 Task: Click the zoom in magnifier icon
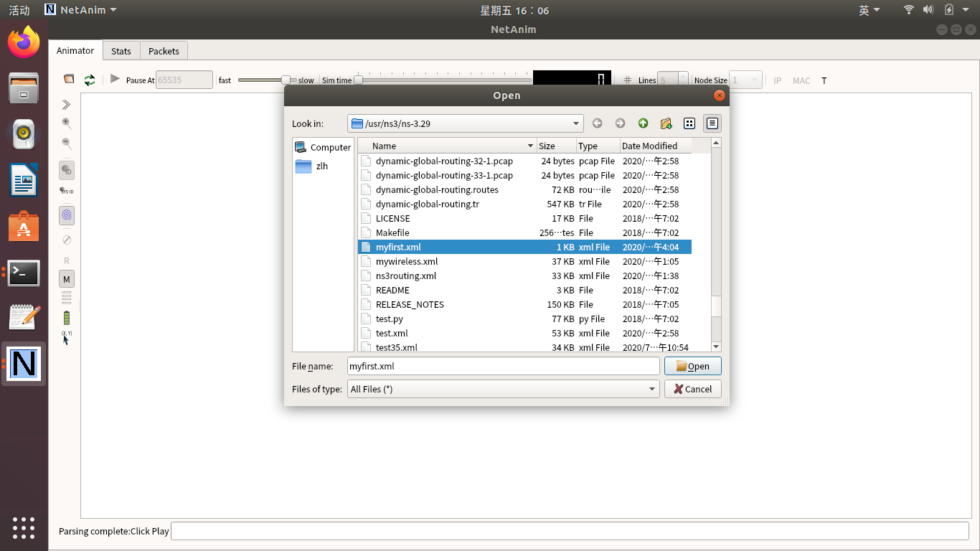pos(67,123)
